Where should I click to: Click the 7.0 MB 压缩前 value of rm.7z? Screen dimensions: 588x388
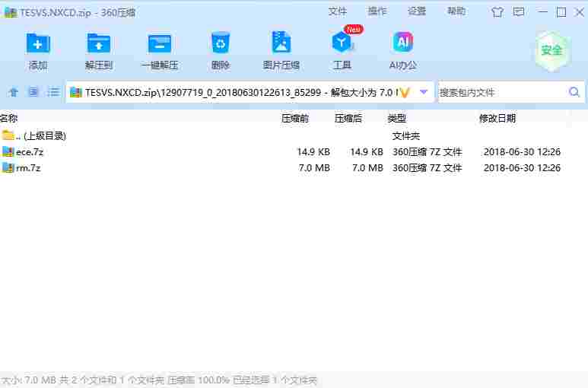coord(314,168)
